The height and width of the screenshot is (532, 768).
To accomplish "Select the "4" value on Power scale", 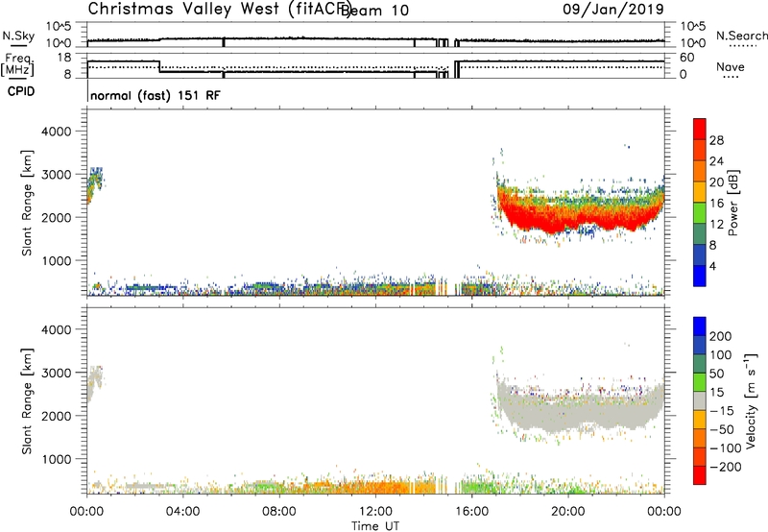I will 712,266.
